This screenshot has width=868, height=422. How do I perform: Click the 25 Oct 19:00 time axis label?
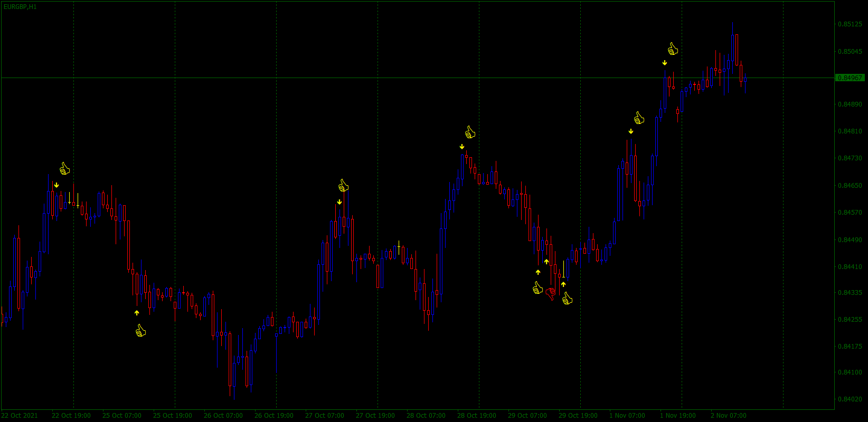tap(173, 416)
